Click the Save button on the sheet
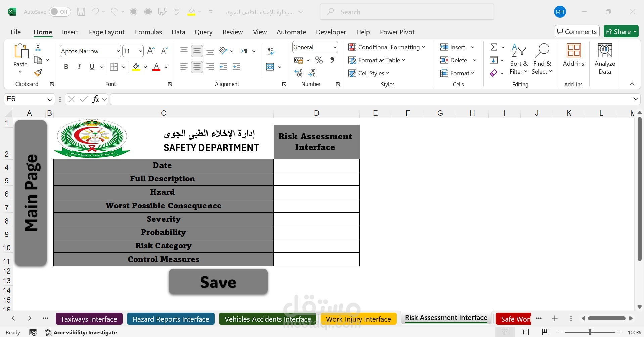The height and width of the screenshot is (337, 644). point(218,282)
